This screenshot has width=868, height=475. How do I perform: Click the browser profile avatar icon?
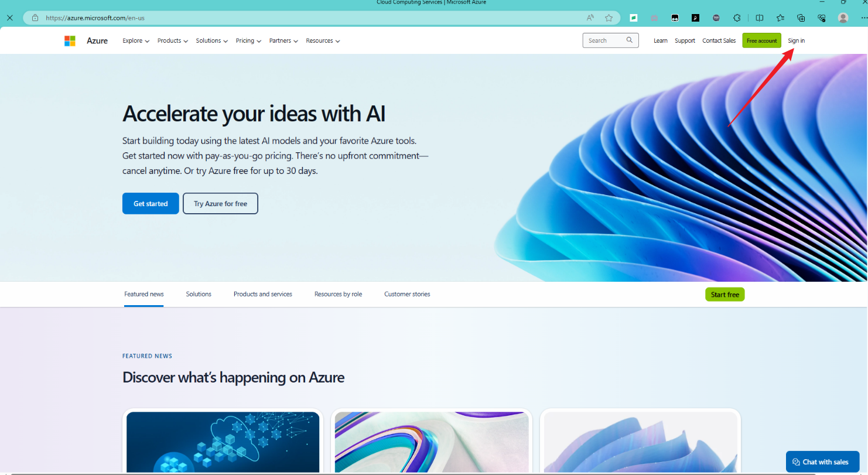(x=843, y=18)
